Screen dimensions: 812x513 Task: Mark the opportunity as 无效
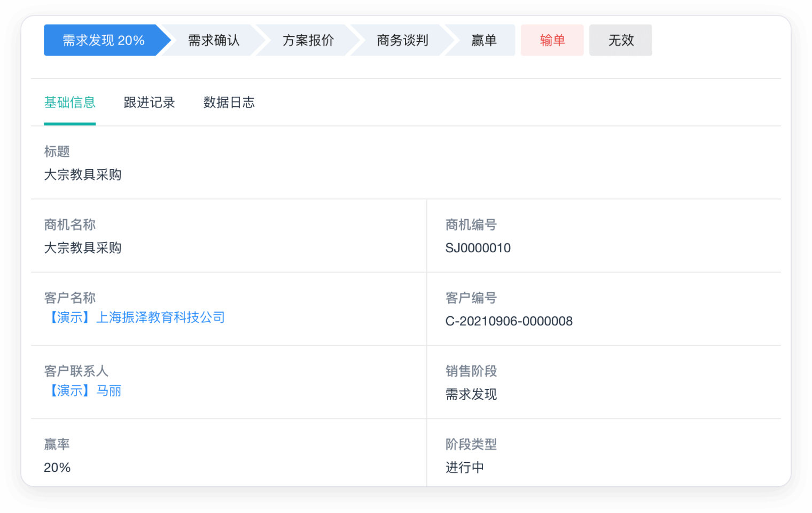[621, 40]
